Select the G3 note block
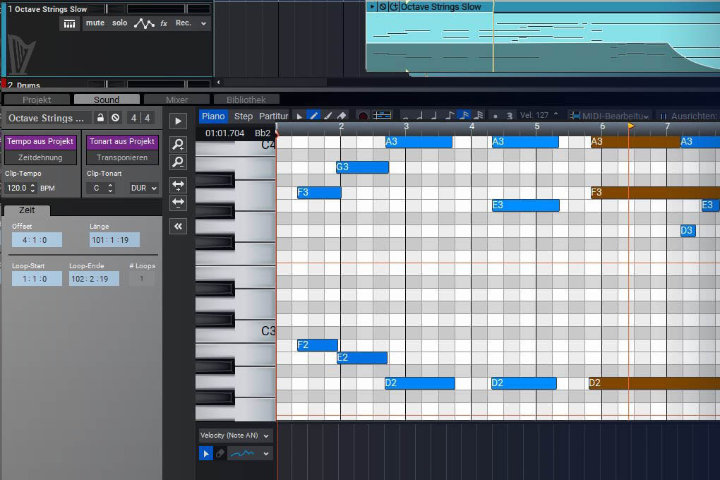The width and height of the screenshot is (720, 480). (x=362, y=167)
